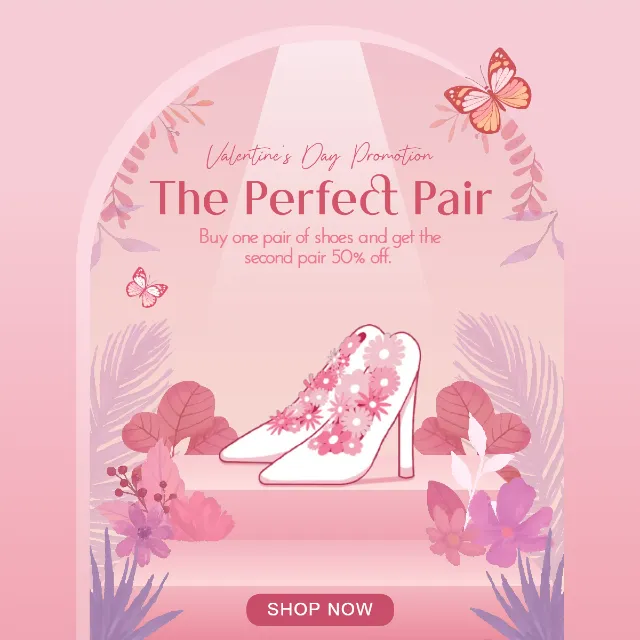Screen dimensions: 640x640
Task: Click the dark pink leaf bush left of shoes
Action: (x=180, y=418)
